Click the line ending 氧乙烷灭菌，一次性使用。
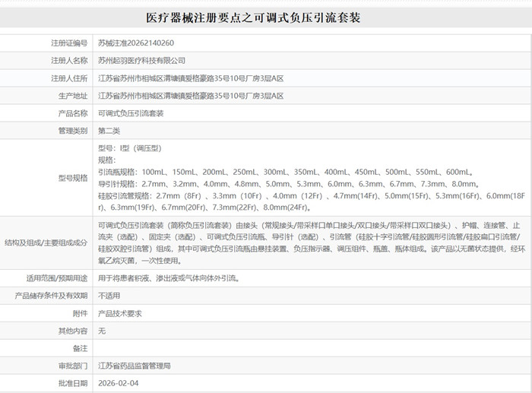The image size is (532, 393). [140, 261]
